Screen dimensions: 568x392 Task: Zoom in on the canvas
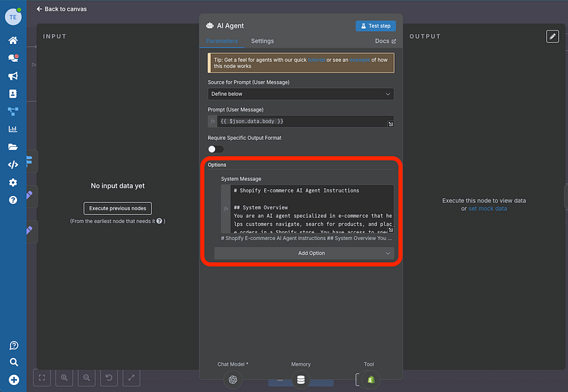click(65, 379)
